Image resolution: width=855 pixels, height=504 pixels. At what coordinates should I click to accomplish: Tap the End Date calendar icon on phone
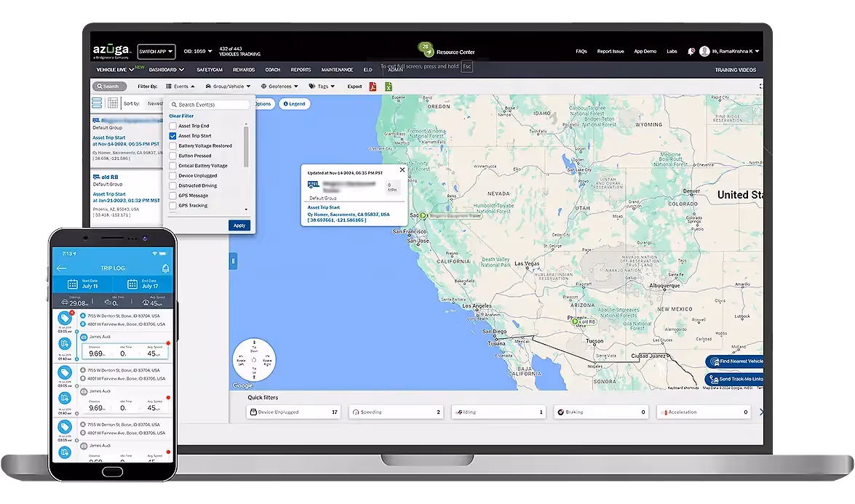tap(132, 284)
